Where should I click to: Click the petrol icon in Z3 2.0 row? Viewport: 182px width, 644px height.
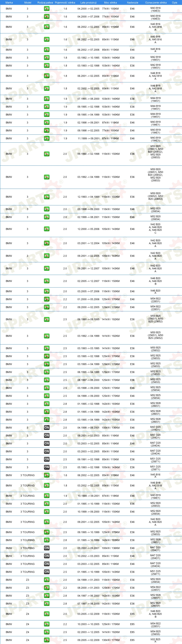click(x=47, y=580)
